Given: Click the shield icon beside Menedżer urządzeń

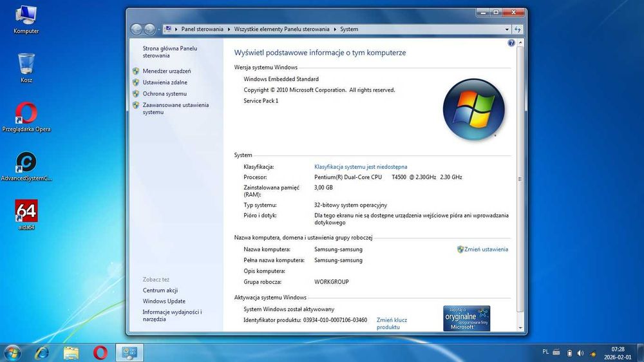Looking at the screenshot, I should tap(136, 71).
